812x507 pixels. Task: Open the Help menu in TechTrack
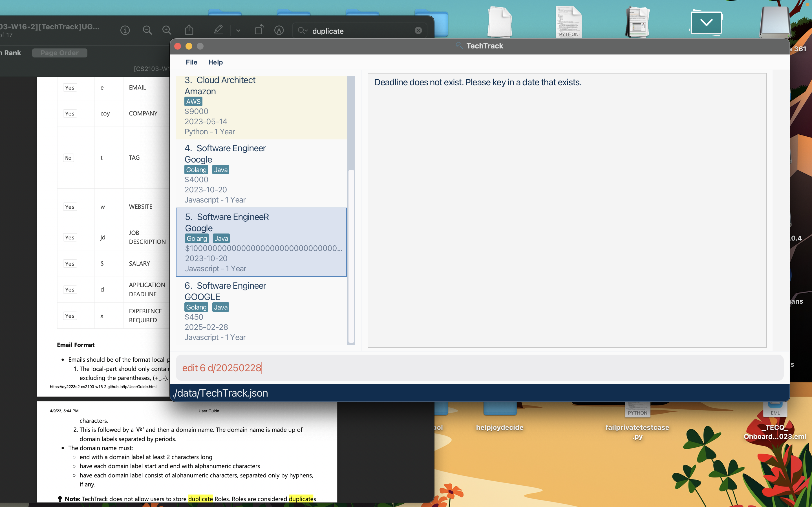[215, 62]
